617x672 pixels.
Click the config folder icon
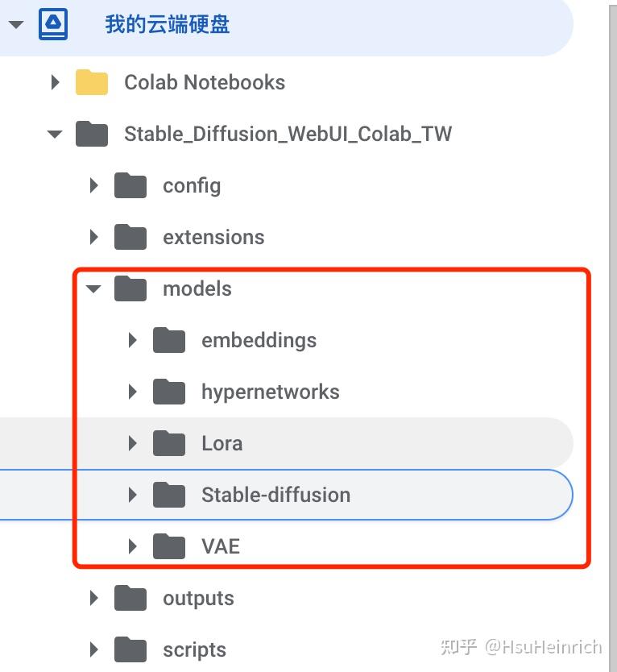[x=130, y=185]
